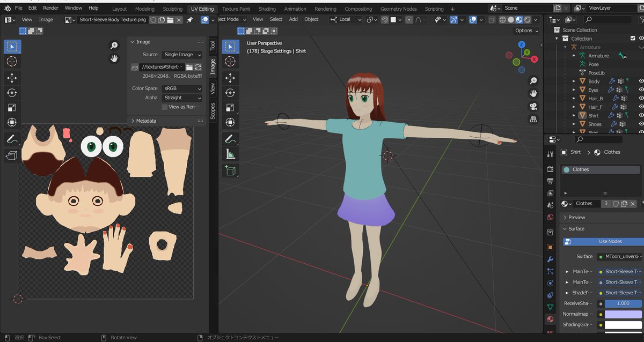
Task: Open the Render menu
Action: (x=50, y=8)
